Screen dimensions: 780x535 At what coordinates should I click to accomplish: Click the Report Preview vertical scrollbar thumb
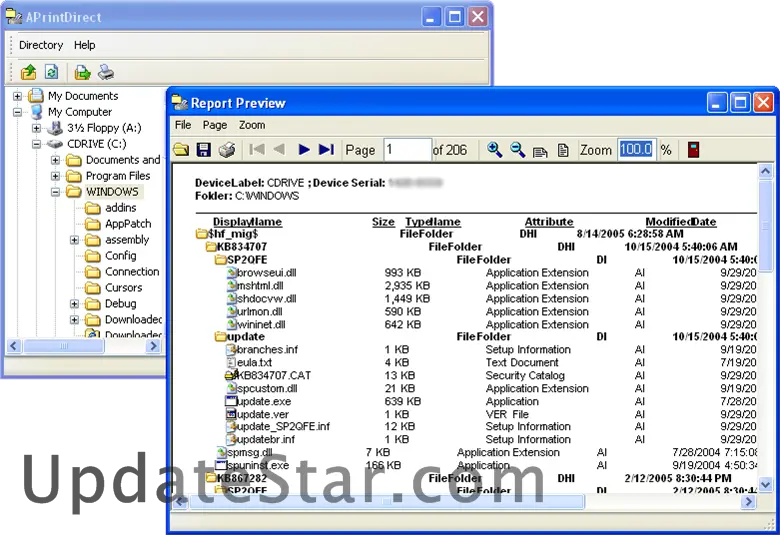[765, 225]
